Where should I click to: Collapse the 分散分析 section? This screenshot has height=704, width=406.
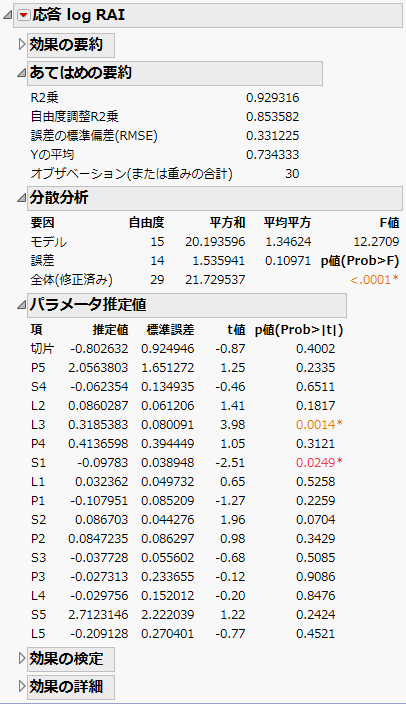[x=21, y=198]
